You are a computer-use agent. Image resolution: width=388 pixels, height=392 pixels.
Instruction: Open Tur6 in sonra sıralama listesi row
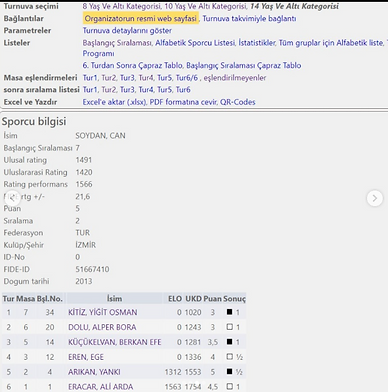[183, 90]
